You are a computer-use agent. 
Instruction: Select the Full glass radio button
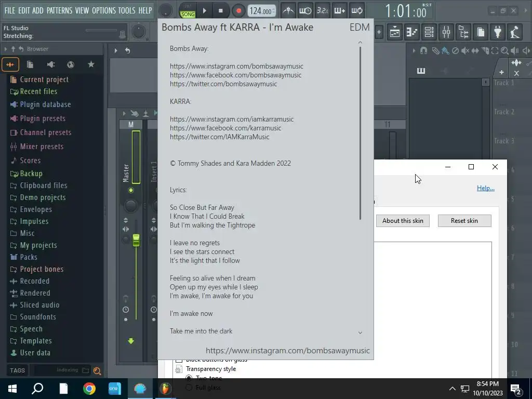point(189,388)
